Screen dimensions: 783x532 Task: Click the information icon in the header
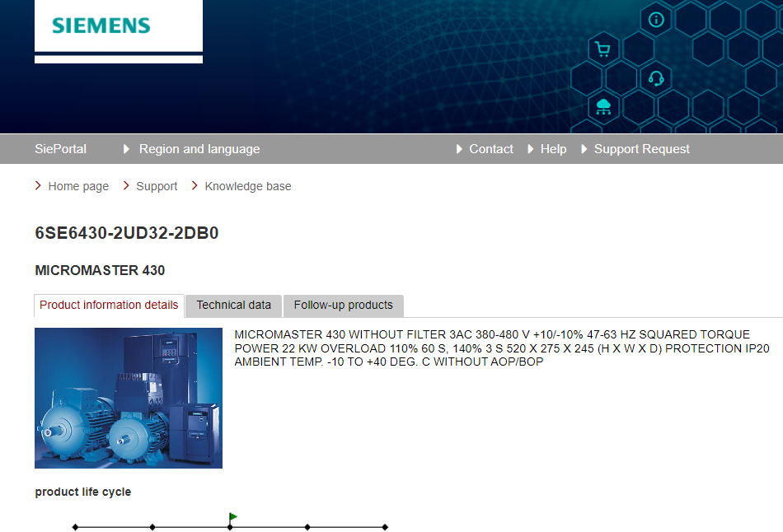656,20
